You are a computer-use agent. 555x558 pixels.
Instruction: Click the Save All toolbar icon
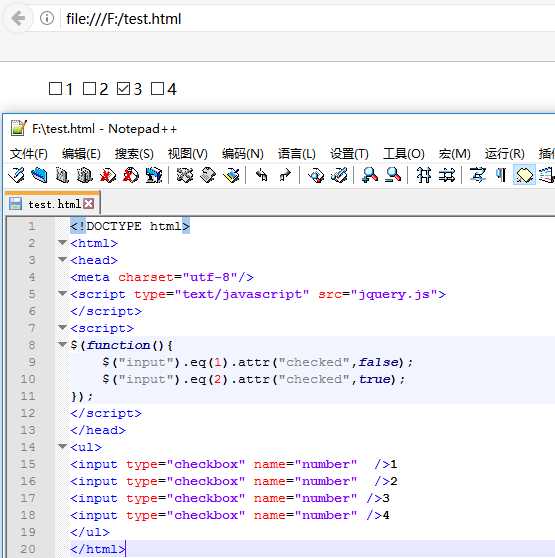[85, 175]
